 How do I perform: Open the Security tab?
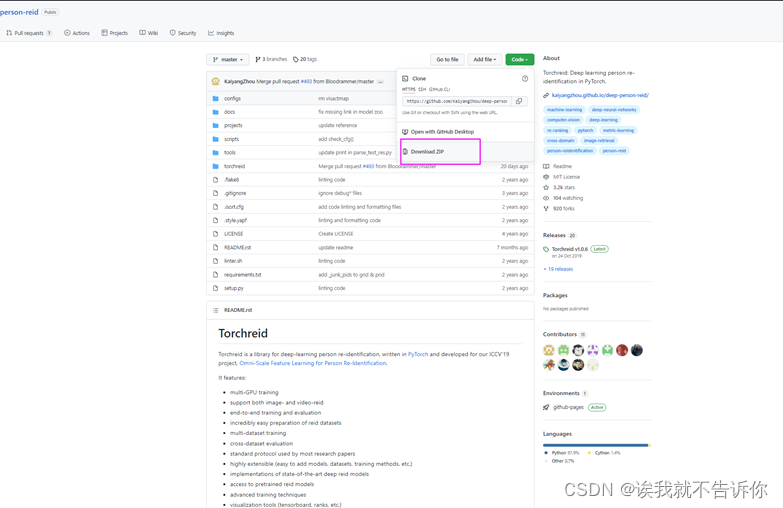[183, 33]
